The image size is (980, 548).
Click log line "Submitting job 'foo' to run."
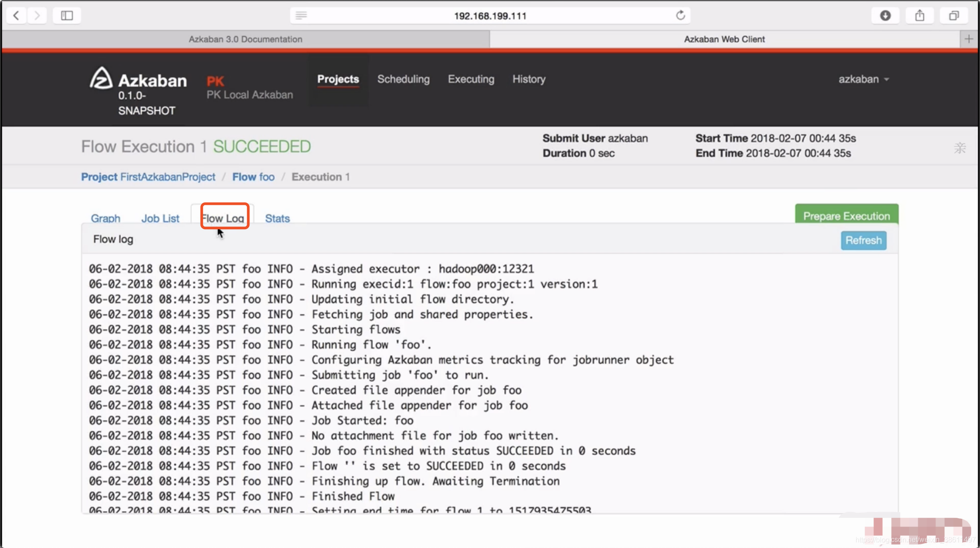289,375
